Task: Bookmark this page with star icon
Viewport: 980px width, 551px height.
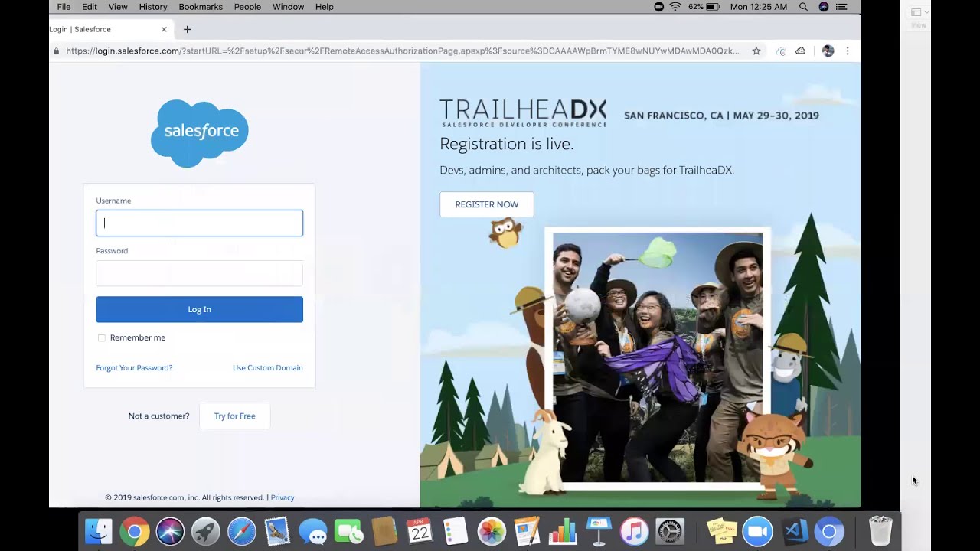Action: coord(756,51)
